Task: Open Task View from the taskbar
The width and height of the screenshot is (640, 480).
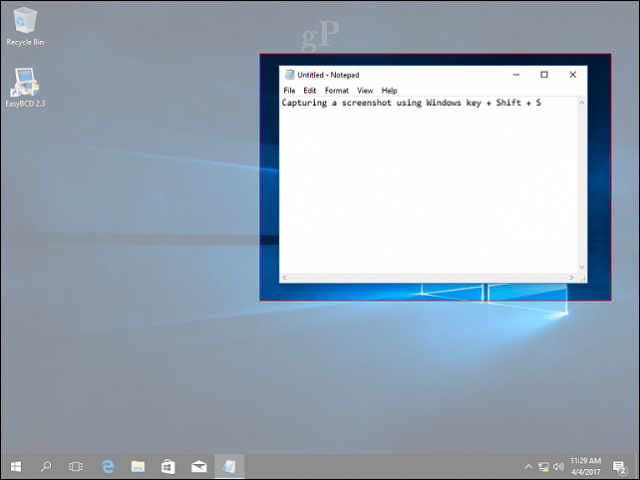Action: click(76, 466)
